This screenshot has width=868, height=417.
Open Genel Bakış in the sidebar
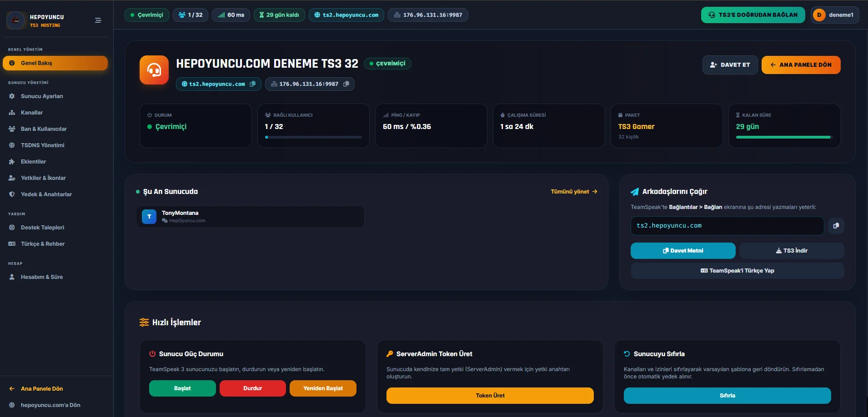coord(55,63)
